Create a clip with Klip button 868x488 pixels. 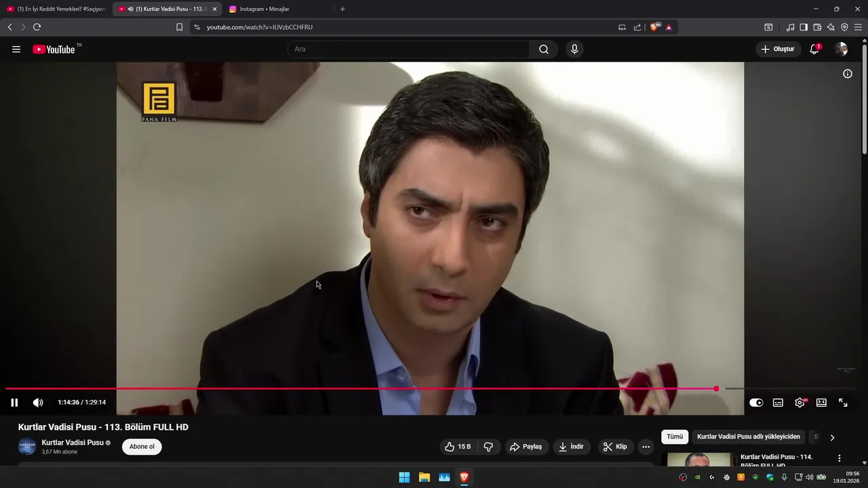[x=615, y=447]
